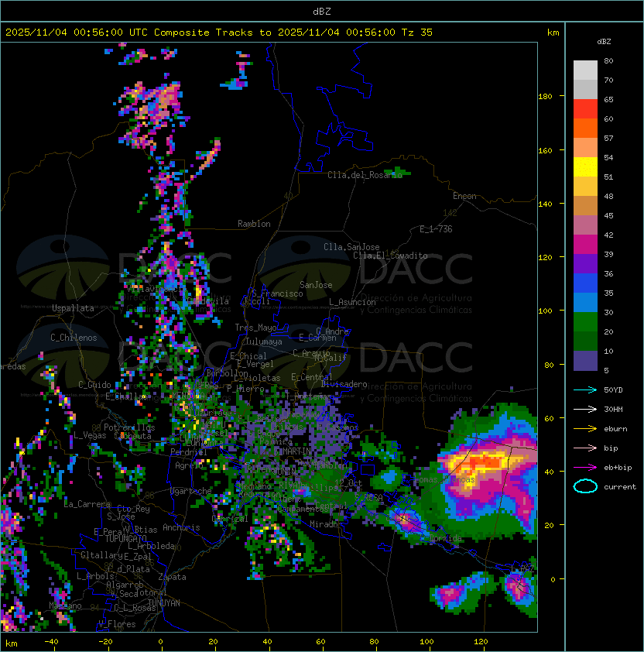This screenshot has height=652, width=644.
Task: Click the Encon place label
Action: [x=464, y=196]
